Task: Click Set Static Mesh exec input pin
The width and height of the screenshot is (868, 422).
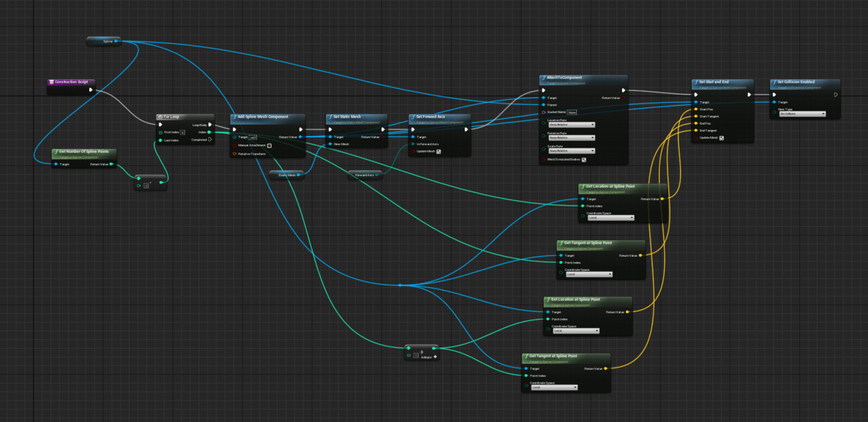Action: [x=330, y=129]
